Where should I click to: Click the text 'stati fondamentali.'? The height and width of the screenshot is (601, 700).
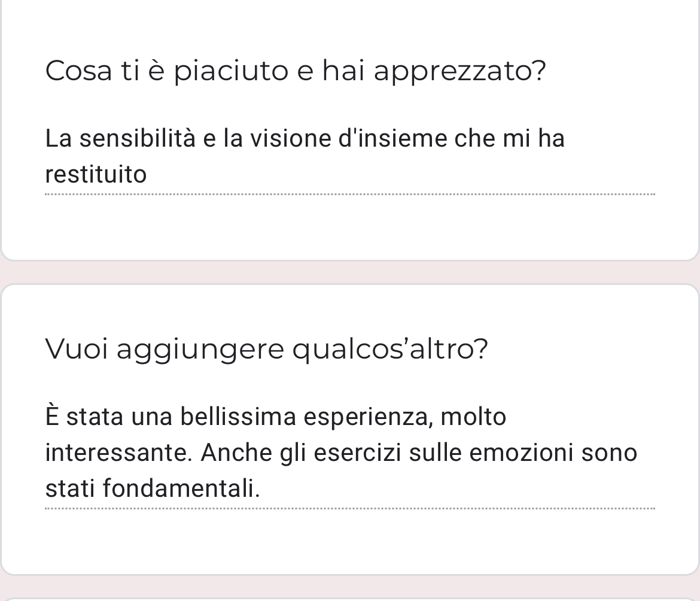coord(153,488)
